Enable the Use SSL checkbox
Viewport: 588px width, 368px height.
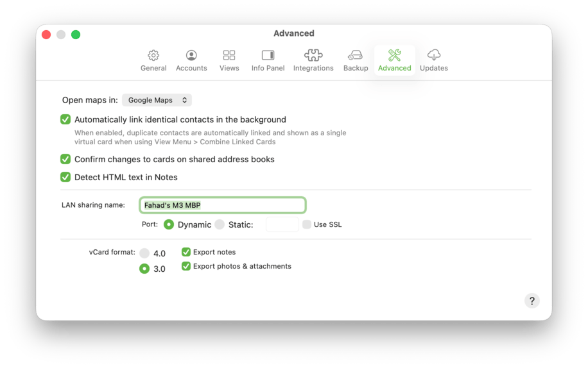[307, 224]
